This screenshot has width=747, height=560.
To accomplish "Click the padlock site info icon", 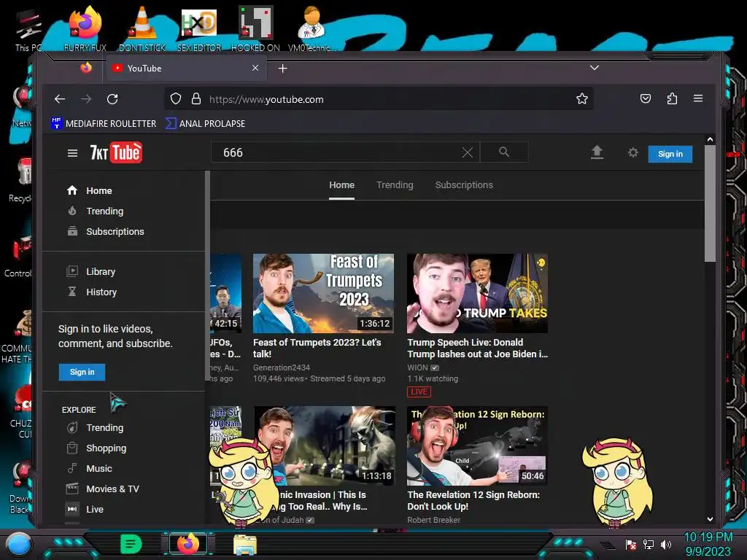I will pos(196,98).
